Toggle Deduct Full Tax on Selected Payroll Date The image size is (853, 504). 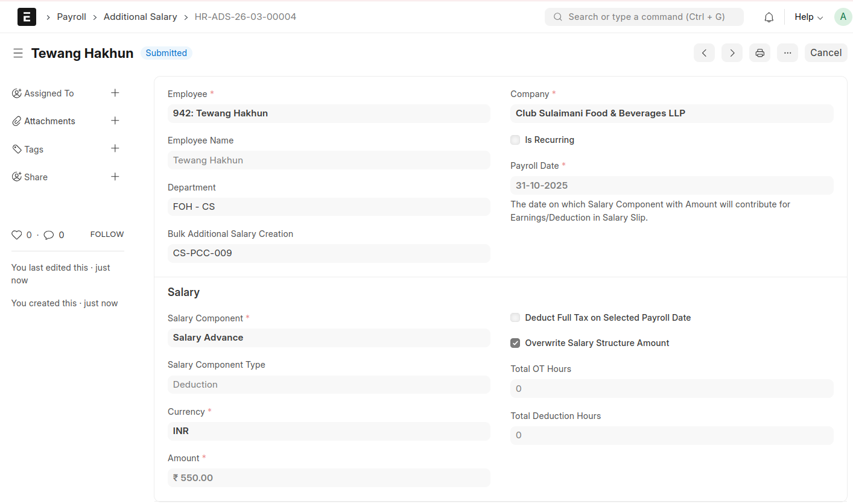515,318
